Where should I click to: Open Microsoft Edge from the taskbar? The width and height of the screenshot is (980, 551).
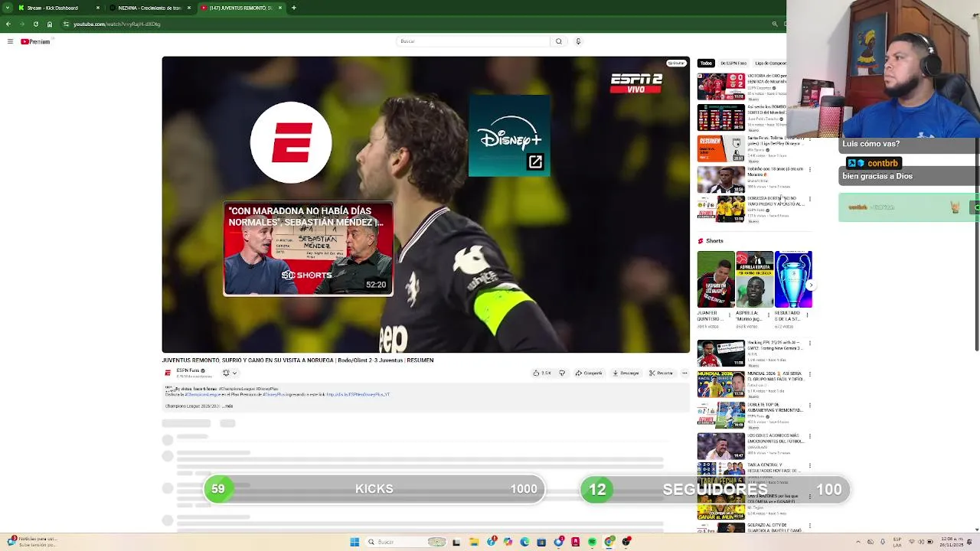coord(524,542)
